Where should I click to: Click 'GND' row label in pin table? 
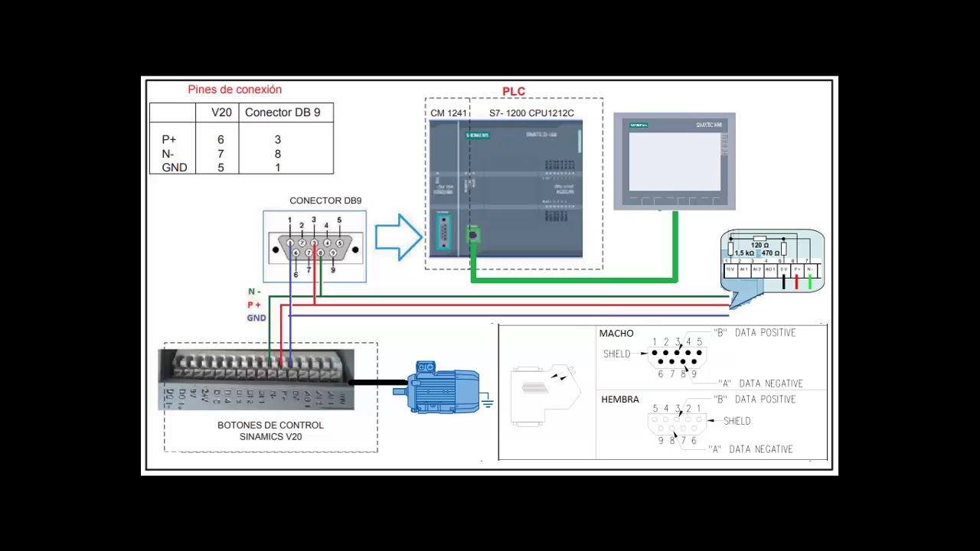tap(175, 168)
